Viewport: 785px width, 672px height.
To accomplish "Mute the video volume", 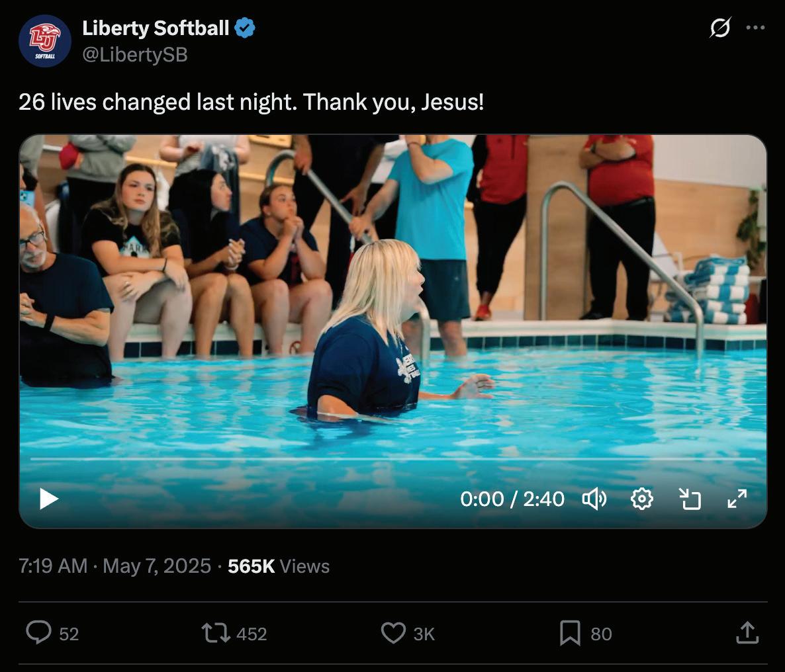I will tap(594, 499).
